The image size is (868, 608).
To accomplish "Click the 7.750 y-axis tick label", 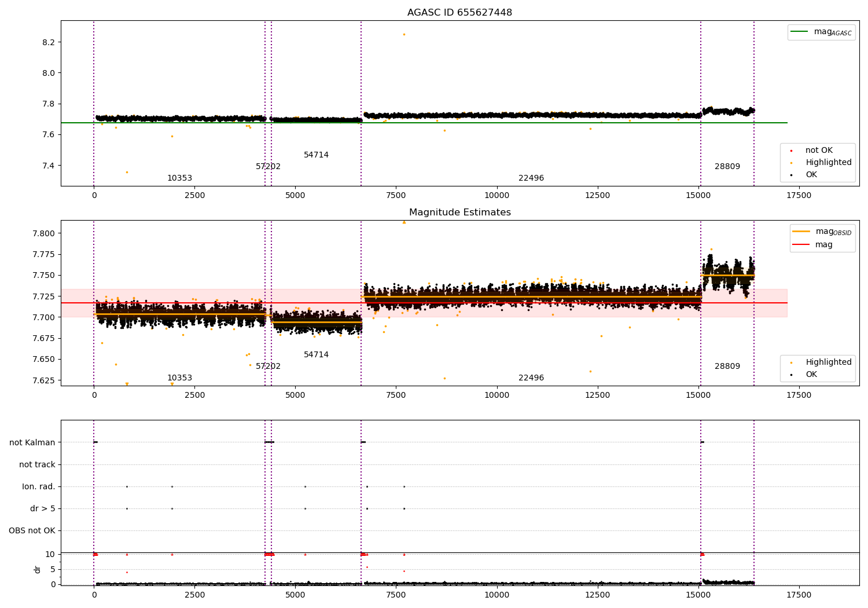I will 45,276.
